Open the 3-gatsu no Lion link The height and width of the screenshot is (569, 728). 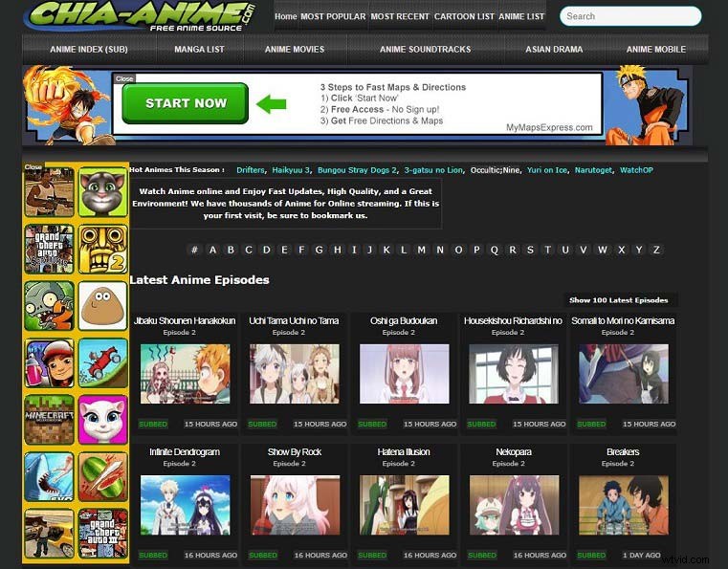click(x=433, y=170)
